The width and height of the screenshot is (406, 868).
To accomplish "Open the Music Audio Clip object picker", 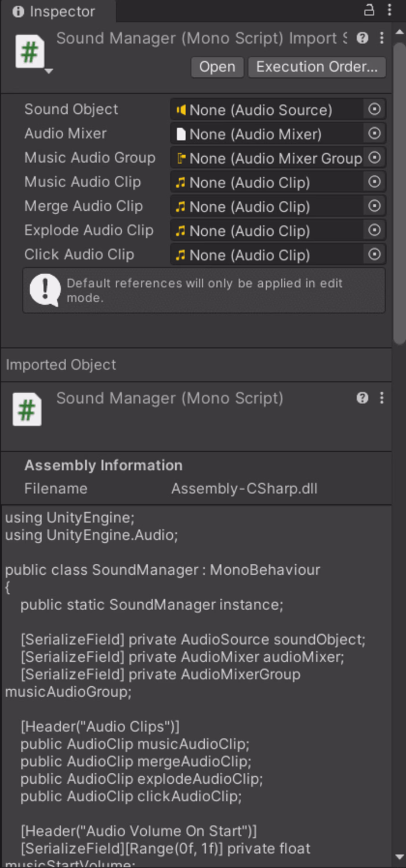I will point(376,182).
